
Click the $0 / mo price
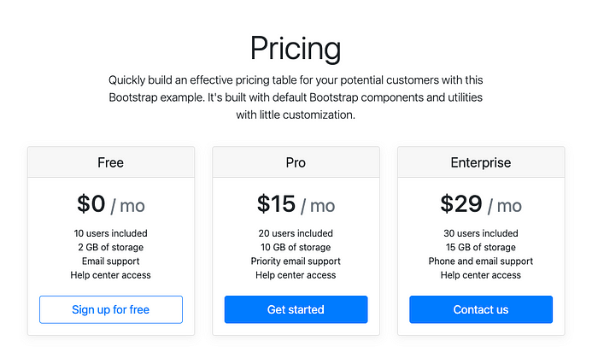coord(111,204)
